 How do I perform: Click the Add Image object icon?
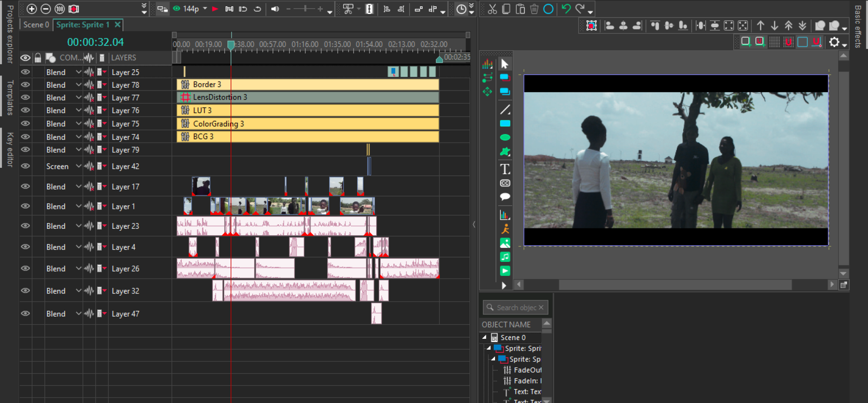tap(505, 243)
